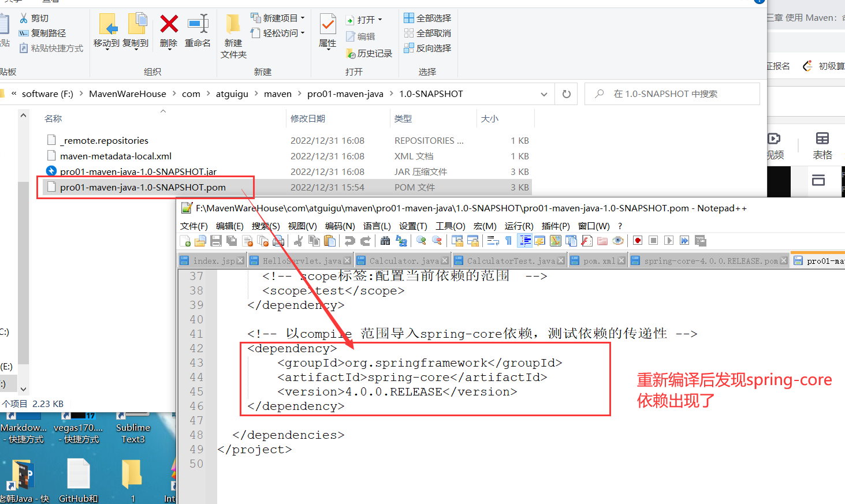Viewport: 845px width, 504px height.
Task: Click the Undo arrow in Notepad++ toolbar
Action: [349, 241]
